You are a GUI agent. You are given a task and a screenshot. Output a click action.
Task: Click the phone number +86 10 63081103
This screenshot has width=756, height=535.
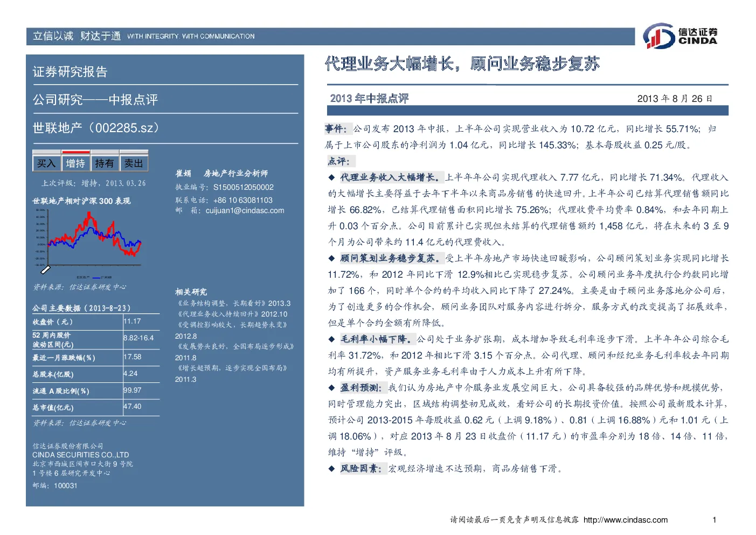click(243, 200)
